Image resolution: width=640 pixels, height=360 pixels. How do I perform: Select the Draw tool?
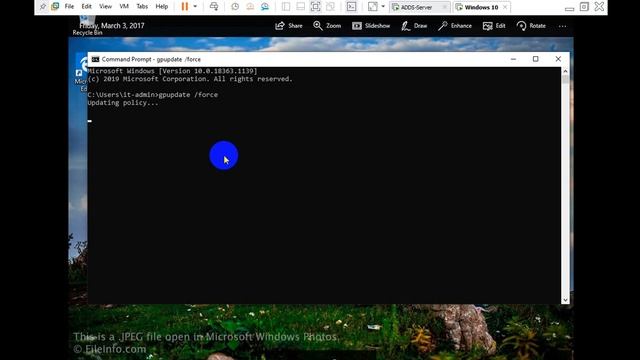414,26
